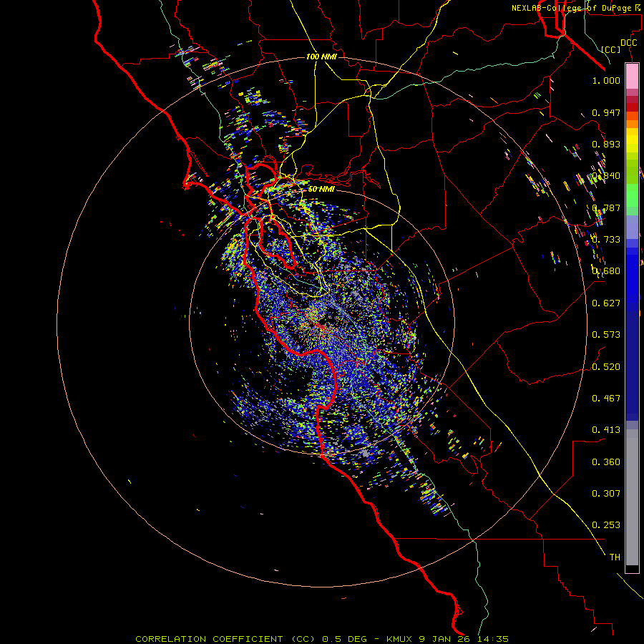Click the 0.627 color scale value
Screen dimensions: 644x644
606,303
